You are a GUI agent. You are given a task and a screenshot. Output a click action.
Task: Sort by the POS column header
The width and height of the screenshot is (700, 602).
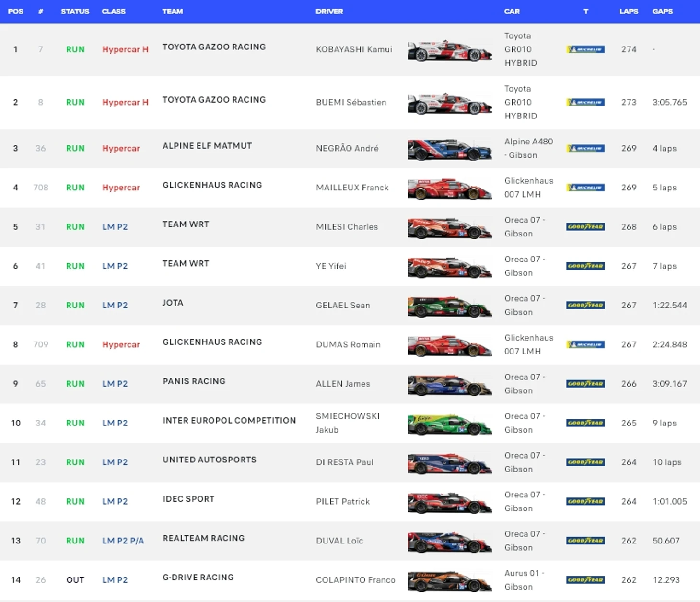15,12
